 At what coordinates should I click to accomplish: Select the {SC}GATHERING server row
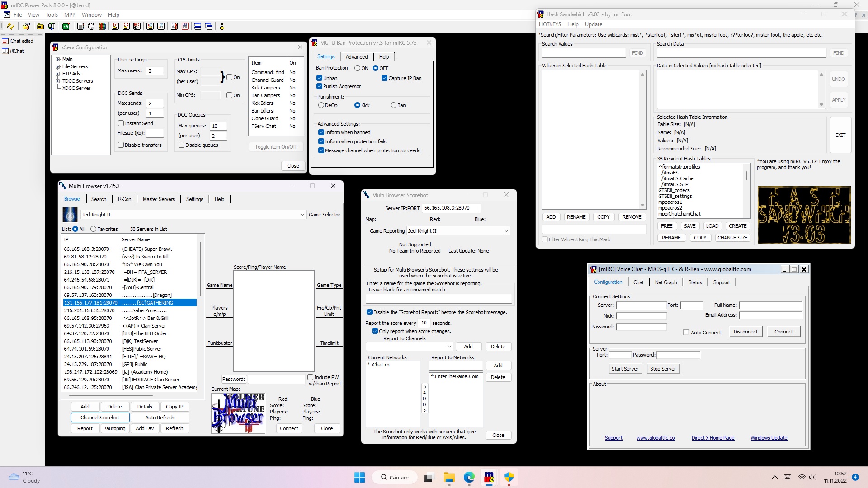(130, 303)
